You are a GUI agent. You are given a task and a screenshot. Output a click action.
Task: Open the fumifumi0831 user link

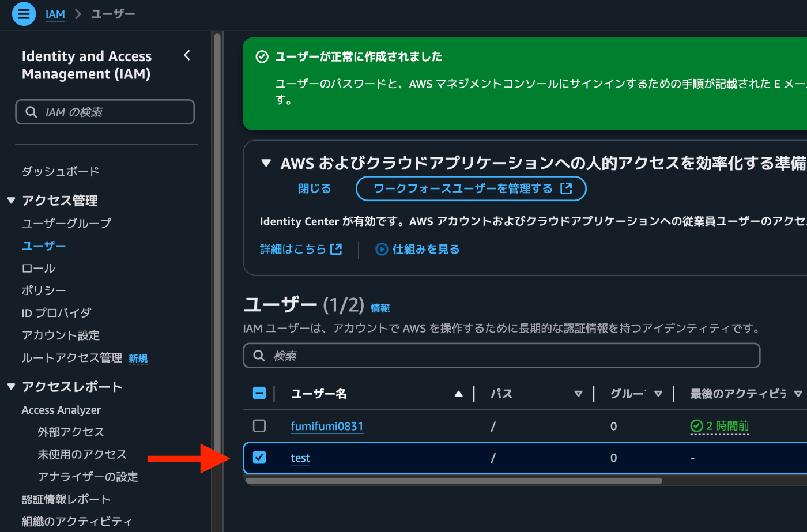[327, 426]
